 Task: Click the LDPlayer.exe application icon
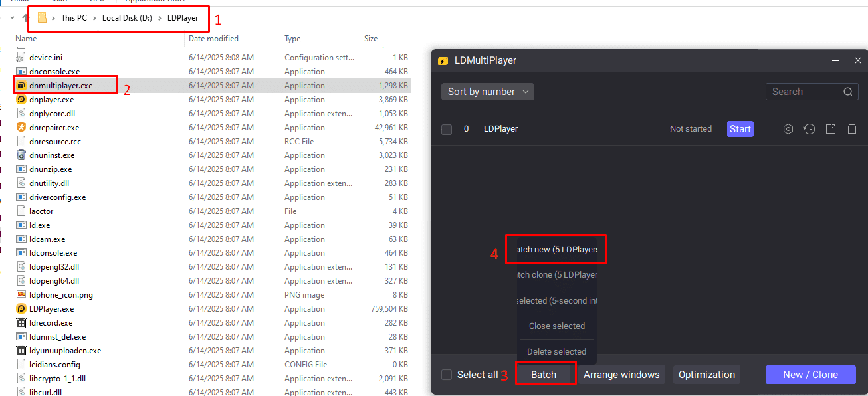[21, 309]
